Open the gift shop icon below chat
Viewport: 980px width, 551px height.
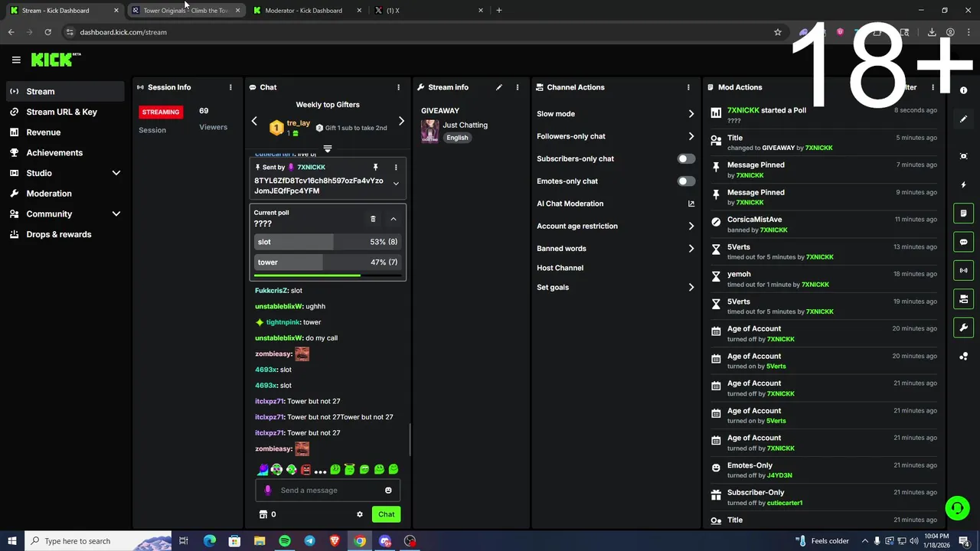(x=263, y=514)
